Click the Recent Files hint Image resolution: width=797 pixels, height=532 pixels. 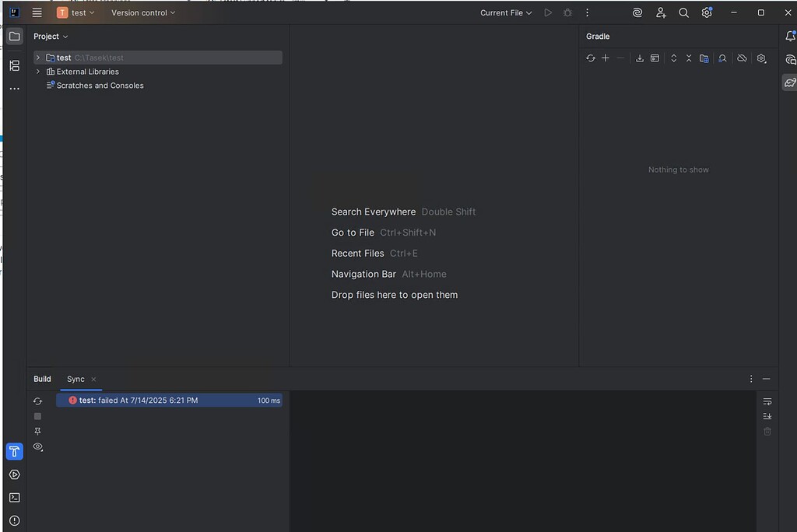pyautogui.click(x=358, y=254)
